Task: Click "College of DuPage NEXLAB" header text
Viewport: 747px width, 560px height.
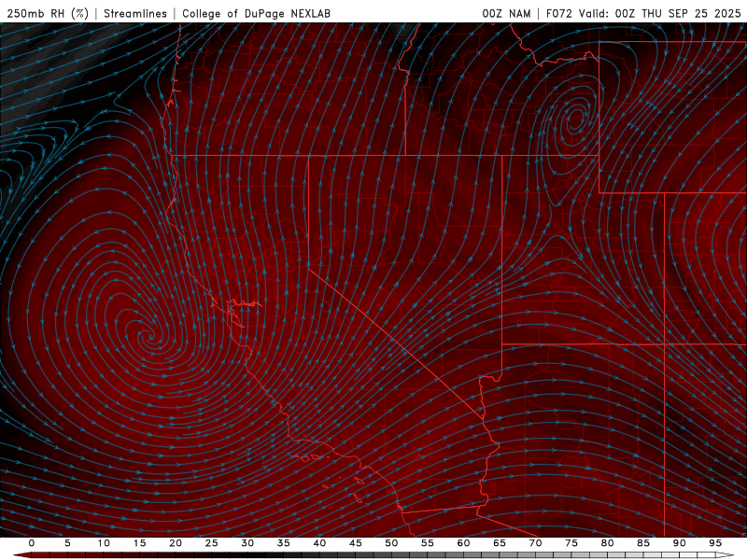Action: pos(256,13)
